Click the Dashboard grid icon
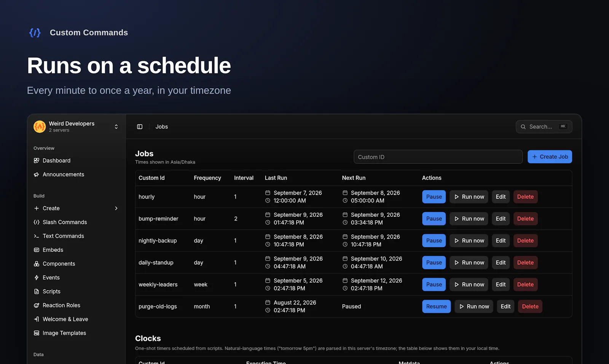 [37, 161]
